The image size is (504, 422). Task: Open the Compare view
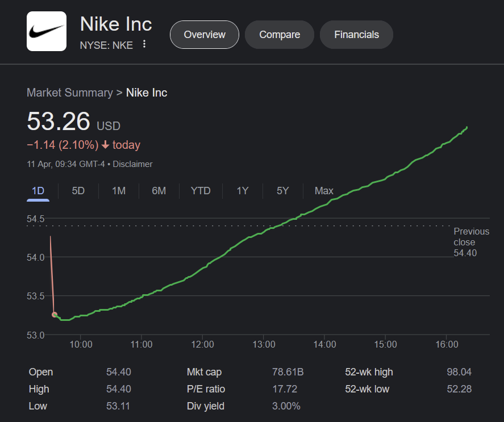[x=280, y=35]
